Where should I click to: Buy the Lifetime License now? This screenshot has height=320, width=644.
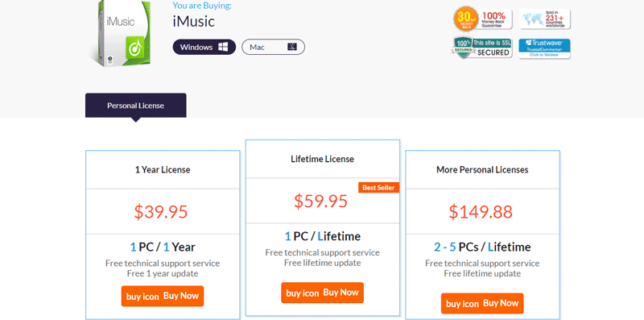click(x=323, y=293)
